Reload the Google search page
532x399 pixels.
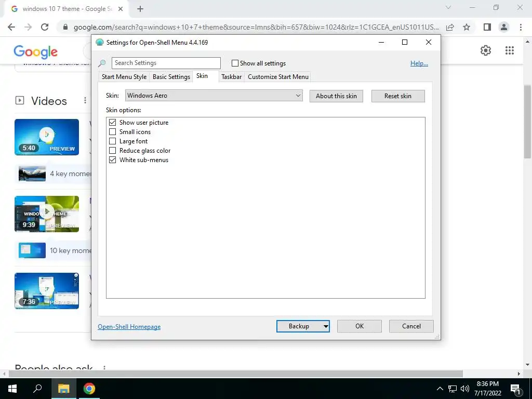pos(45,27)
